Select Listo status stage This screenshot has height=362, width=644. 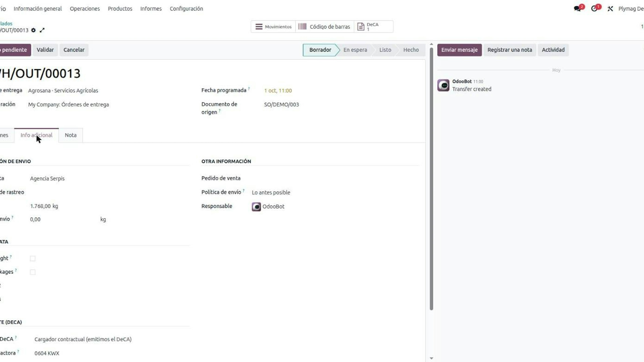(x=385, y=50)
